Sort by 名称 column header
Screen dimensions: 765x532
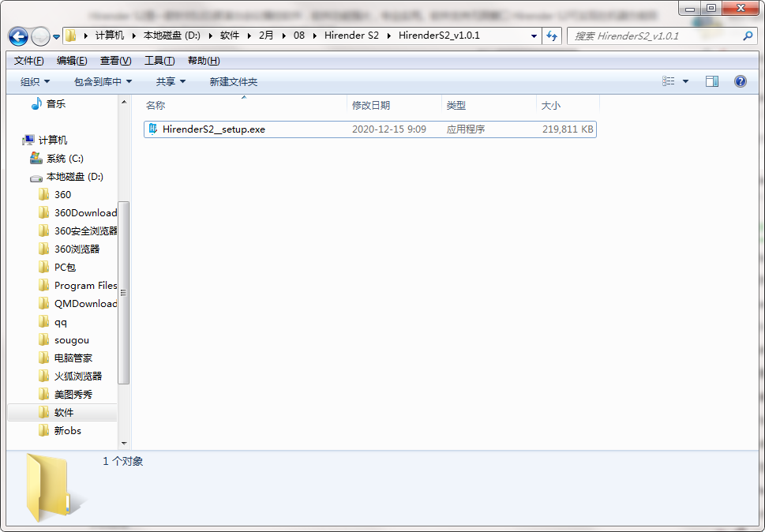click(245, 105)
